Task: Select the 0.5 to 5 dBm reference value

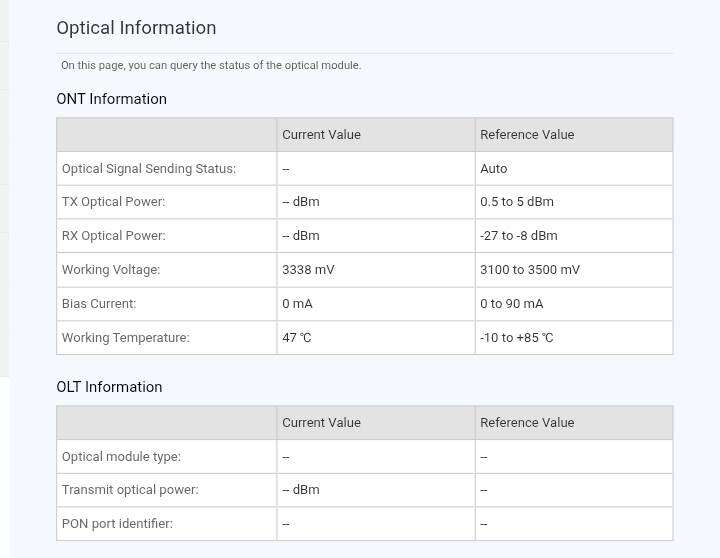Action: click(517, 202)
